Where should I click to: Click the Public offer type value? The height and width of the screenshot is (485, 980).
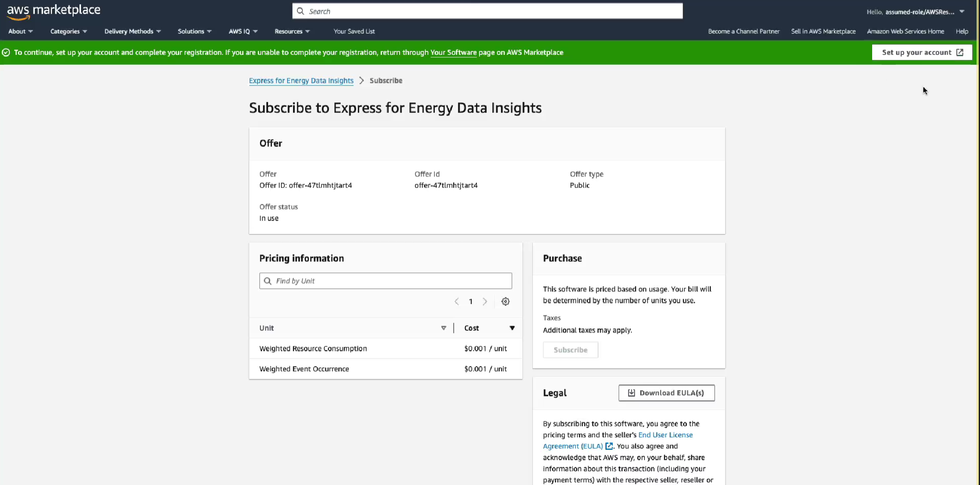pos(580,185)
